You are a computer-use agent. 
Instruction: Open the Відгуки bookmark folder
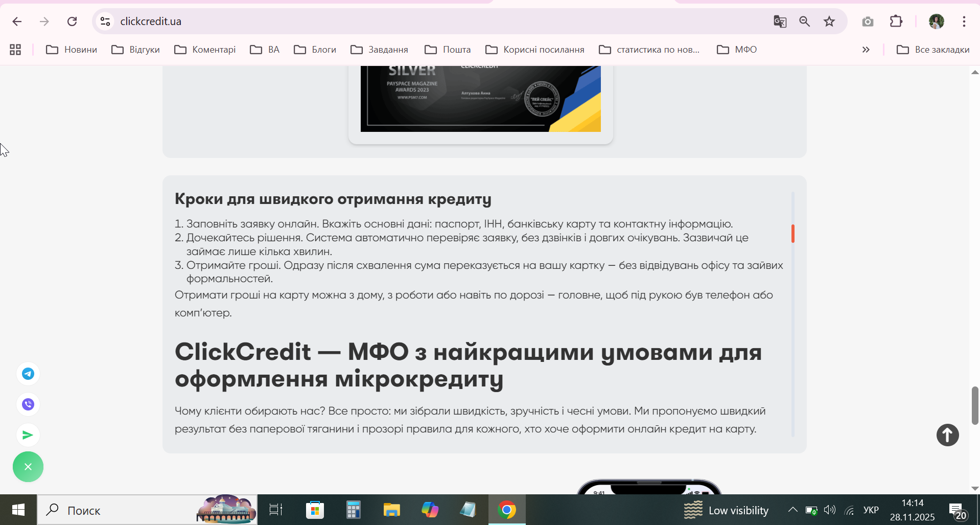click(x=136, y=50)
